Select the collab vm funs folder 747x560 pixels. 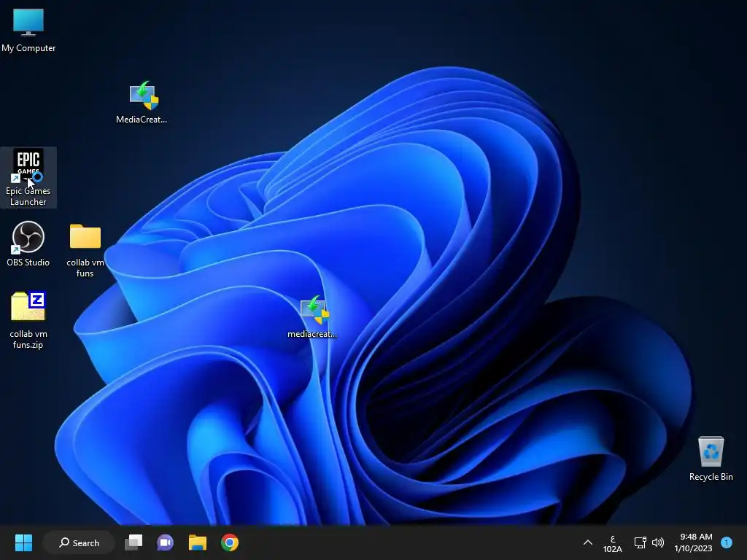(x=85, y=249)
